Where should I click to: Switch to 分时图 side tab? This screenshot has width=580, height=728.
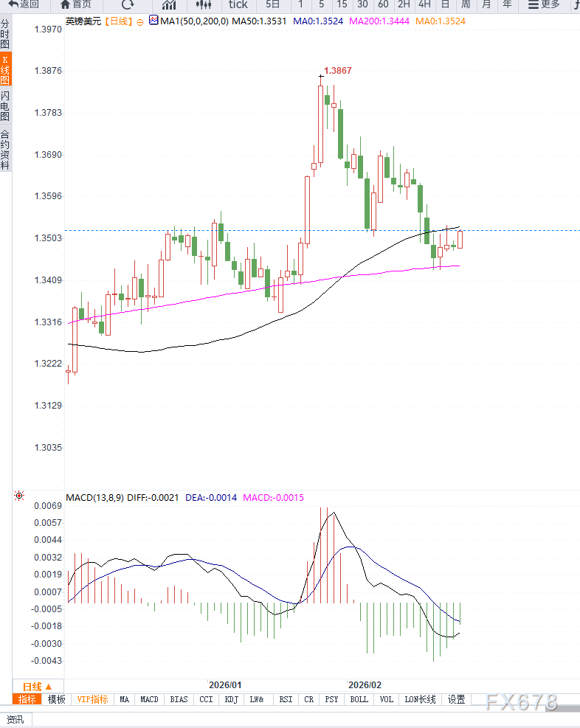click(x=5, y=35)
